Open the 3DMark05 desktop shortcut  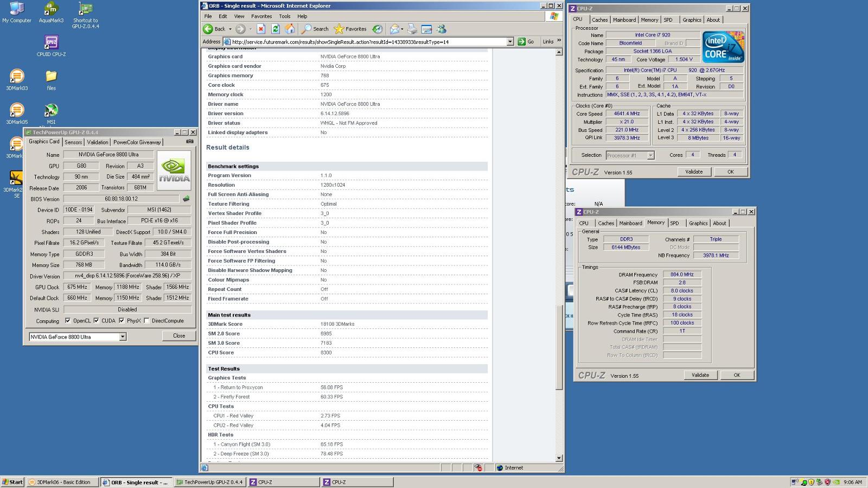coord(17,114)
